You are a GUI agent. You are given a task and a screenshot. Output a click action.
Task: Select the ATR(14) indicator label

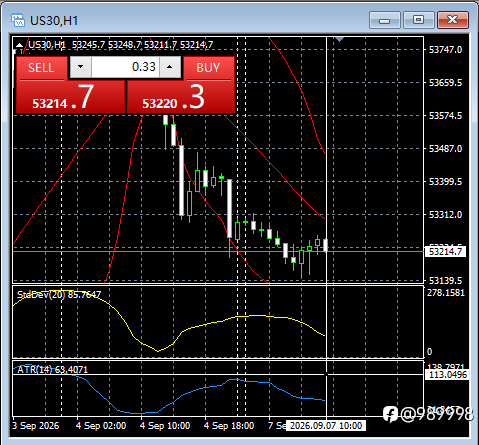pyautogui.click(x=52, y=369)
